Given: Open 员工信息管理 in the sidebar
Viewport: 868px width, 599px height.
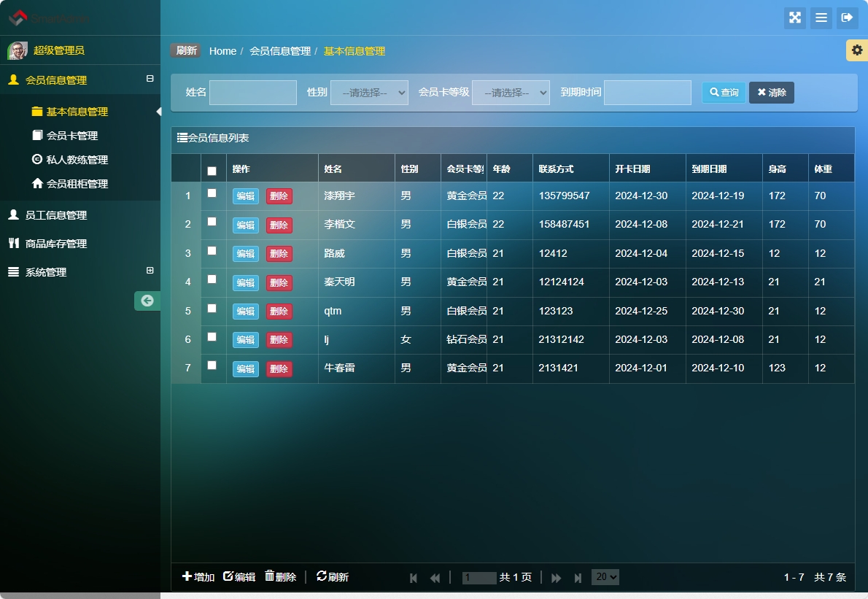Looking at the screenshot, I should 56,215.
